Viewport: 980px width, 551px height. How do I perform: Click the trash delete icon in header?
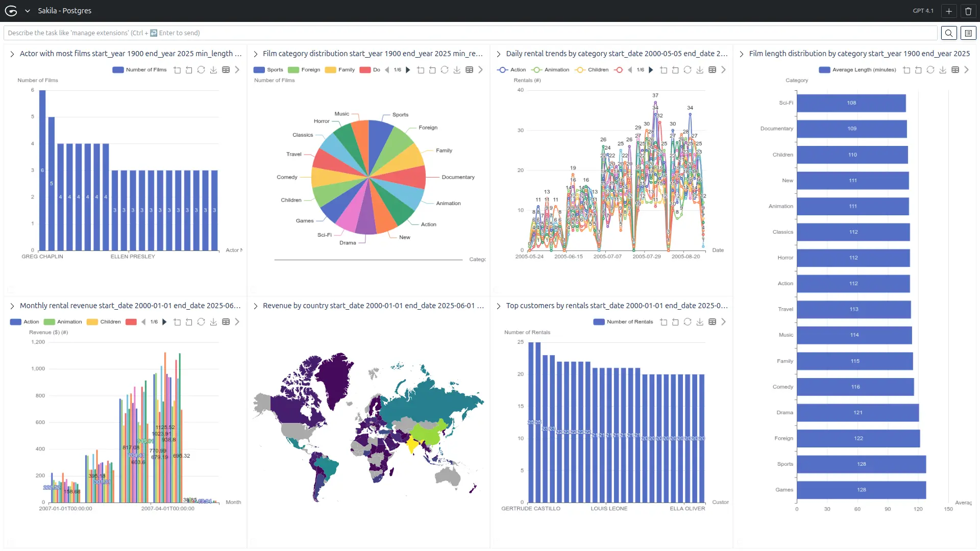point(968,11)
